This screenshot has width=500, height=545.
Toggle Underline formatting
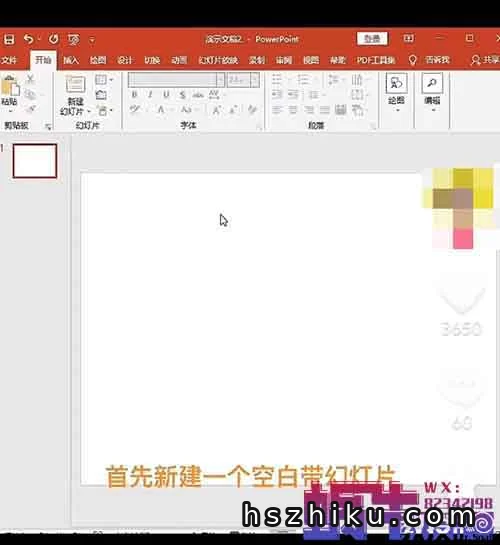pos(166,94)
